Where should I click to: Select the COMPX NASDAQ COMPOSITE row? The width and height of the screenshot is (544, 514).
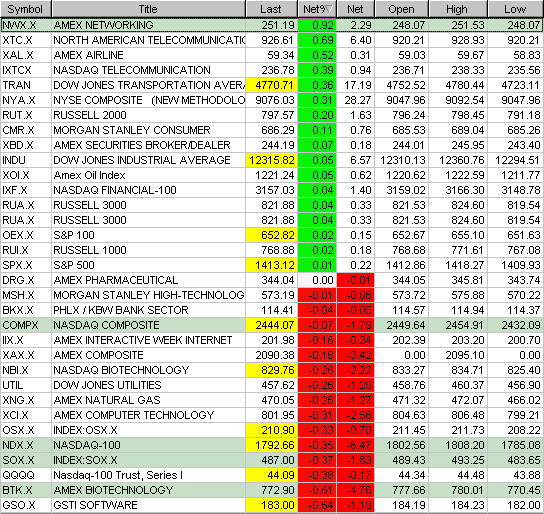click(272, 325)
